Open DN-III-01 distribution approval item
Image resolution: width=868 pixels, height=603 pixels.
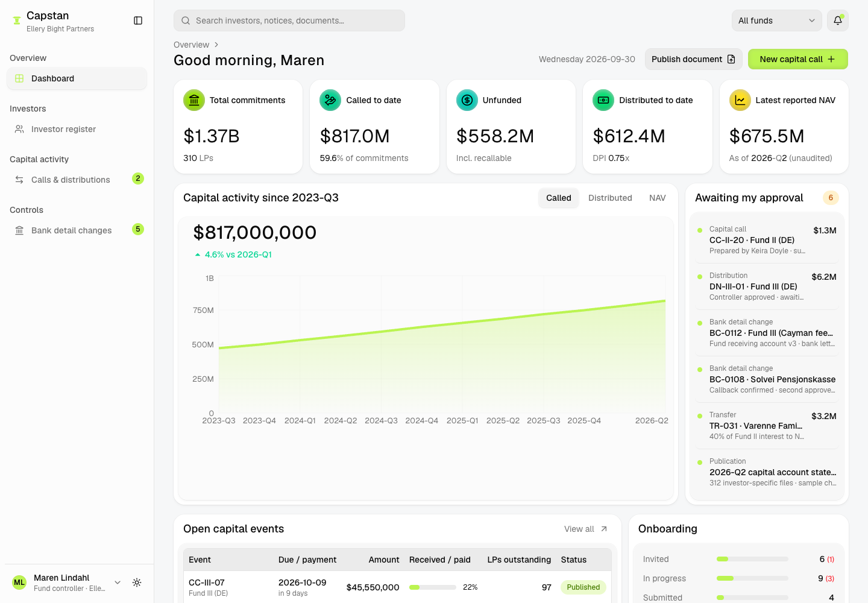point(767,286)
